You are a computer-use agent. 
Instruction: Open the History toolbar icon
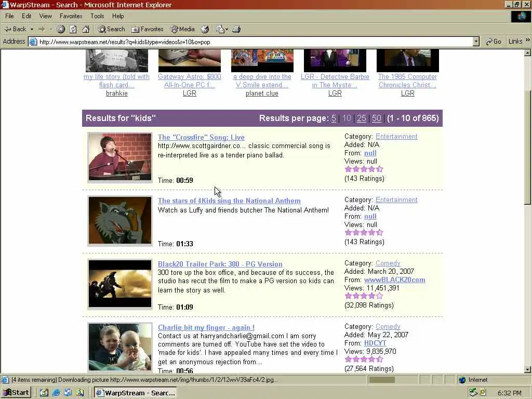coord(205,29)
